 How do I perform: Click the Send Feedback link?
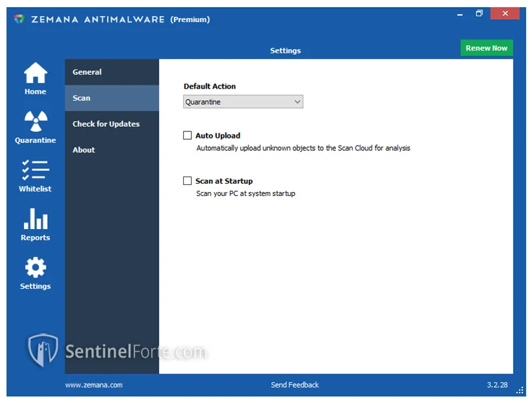tap(295, 385)
